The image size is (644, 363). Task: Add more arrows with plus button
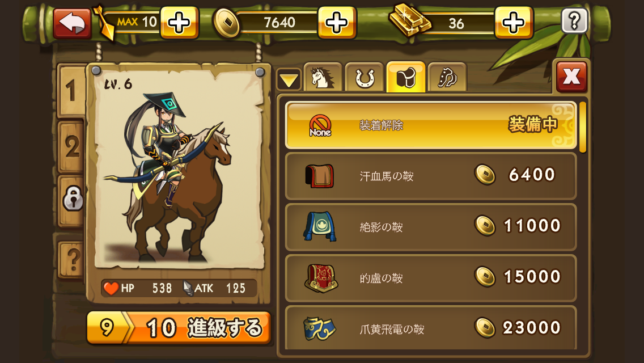pos(179,23)
